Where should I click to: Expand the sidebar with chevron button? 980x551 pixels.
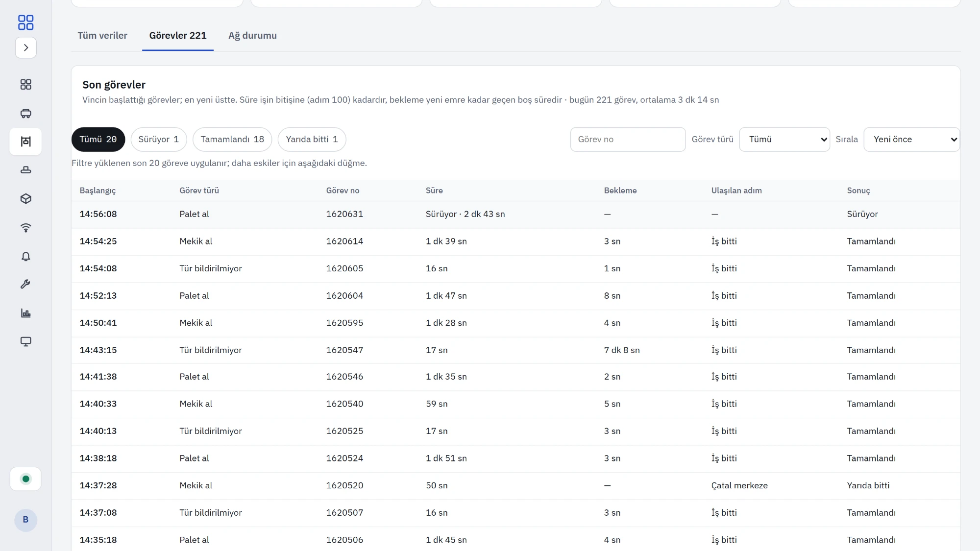(26, 48)
